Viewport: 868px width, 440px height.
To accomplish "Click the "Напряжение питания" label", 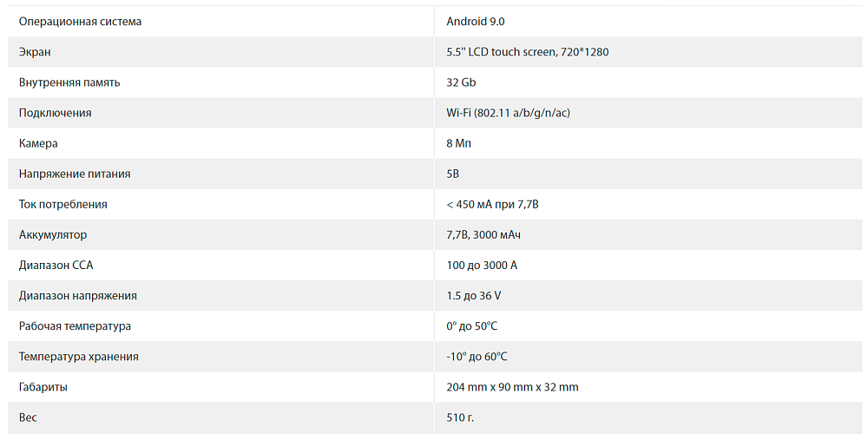I will (75, 174).
